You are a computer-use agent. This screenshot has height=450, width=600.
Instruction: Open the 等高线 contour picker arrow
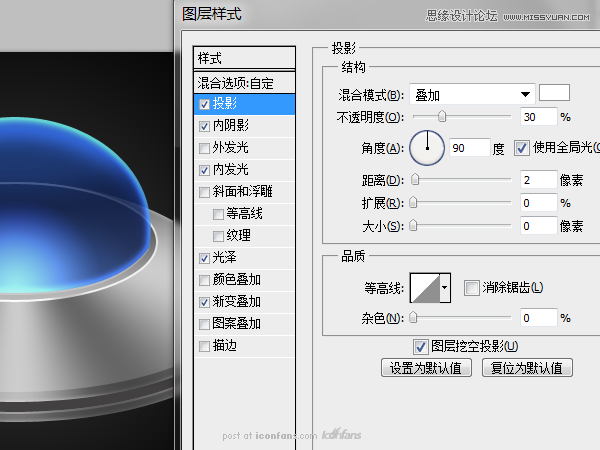pyautogui.click(x=445, y=288)
